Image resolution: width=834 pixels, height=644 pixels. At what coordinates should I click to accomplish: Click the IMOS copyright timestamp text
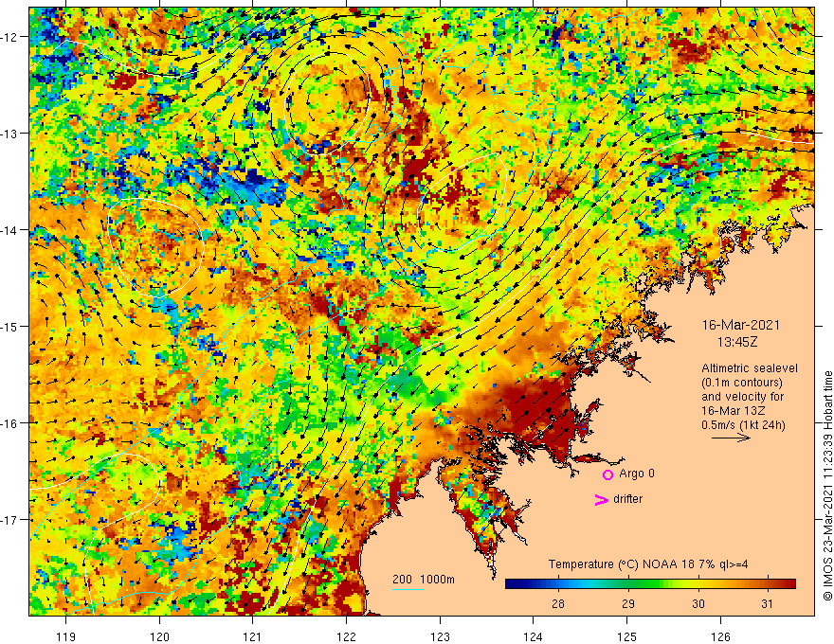(827, 486)
